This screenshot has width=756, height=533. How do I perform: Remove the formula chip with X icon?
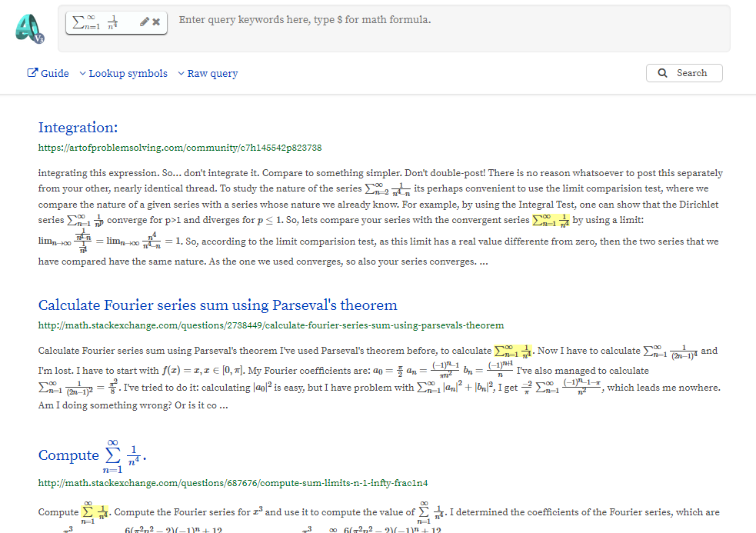[x=156, y=22]
